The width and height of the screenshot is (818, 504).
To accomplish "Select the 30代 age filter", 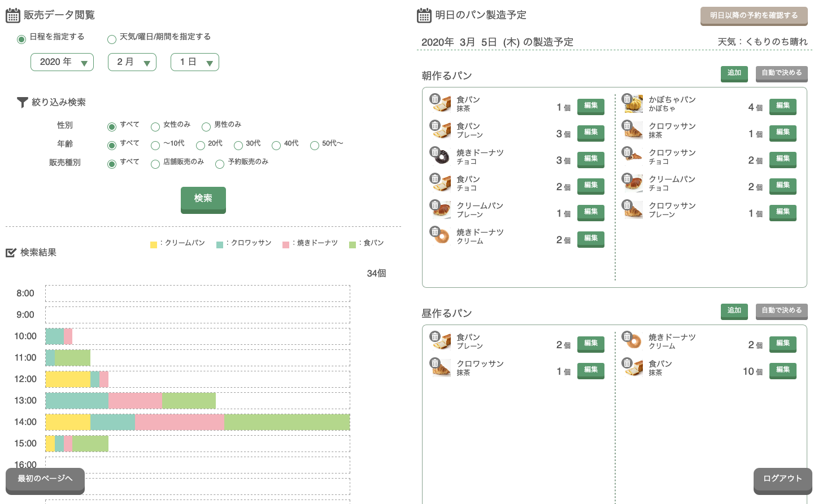I will 238,146.
